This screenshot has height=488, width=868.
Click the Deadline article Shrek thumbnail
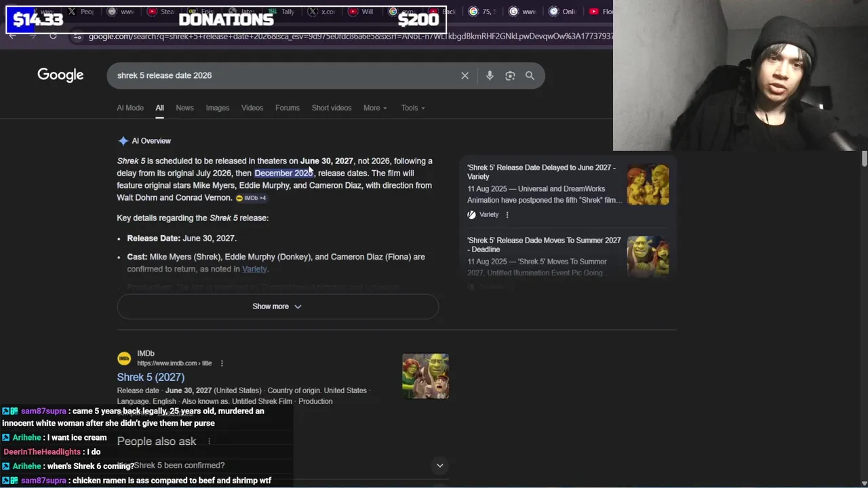click(x=648, y=256)
